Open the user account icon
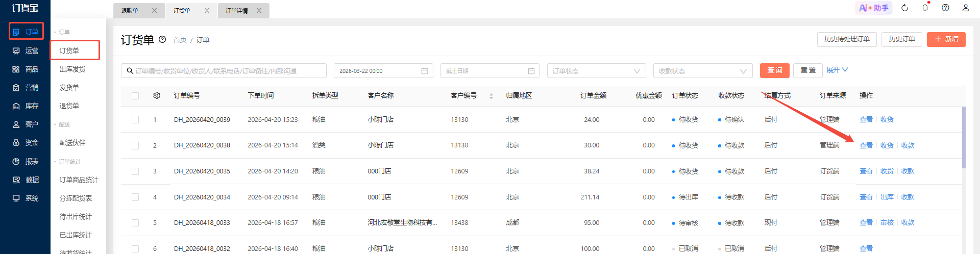980x254 pixels. click(x=966, y=8)
